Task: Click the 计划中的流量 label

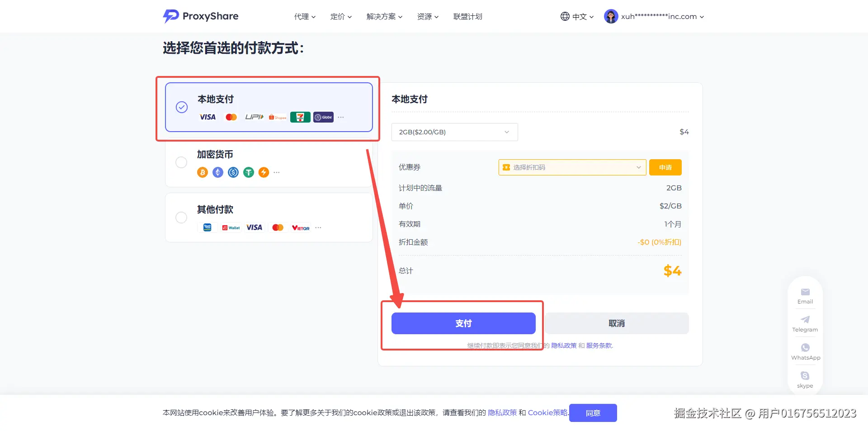Action: tap(420, 188)
